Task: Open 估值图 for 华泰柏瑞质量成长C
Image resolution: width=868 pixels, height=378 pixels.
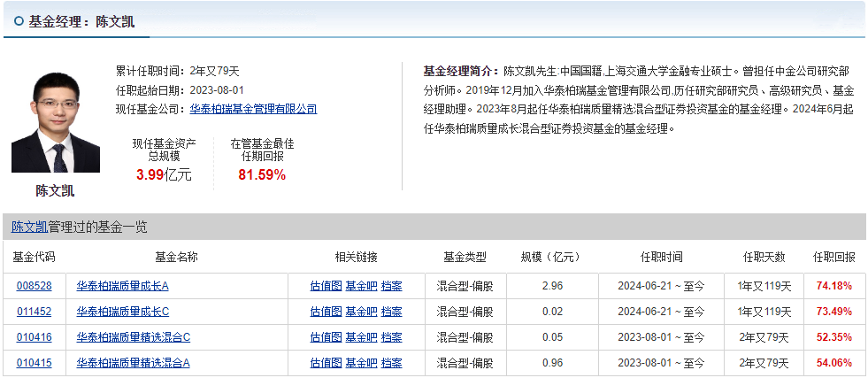Action: [x=326, y=312]
